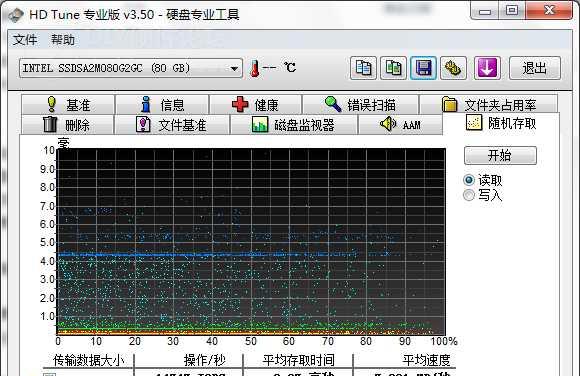Viewport: 580px width, 376px height.
Task: Open the 文件 menu
Action: tap(25, 40)
